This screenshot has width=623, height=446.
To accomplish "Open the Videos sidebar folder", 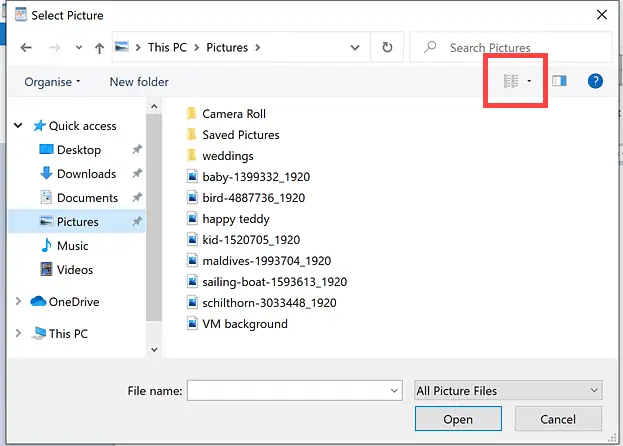I will (75, 270).
